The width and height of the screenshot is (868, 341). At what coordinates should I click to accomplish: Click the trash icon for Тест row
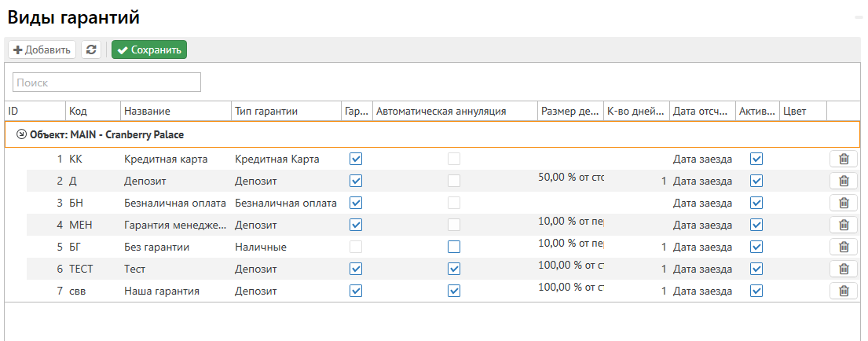click(x=844, y=269)
